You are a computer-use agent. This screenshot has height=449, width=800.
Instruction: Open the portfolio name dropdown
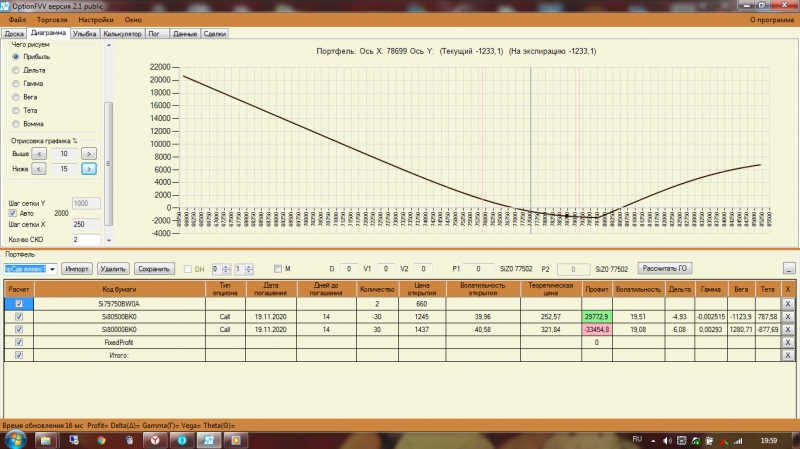pos(52,269)
